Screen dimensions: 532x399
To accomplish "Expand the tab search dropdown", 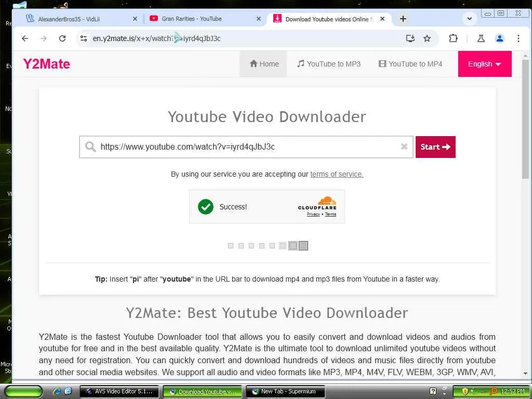I will (470, 19).
